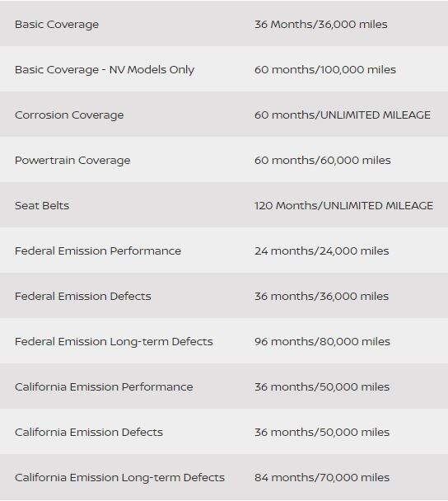Image resolution: width=448 pixels, height=501 pixels.
Task: Select 120 Months/UNLIMITED MILEAGE value
Action: pos(344,206)
